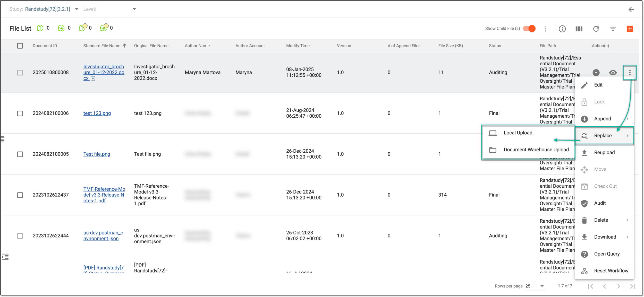Click the round dropdown icon in Investigator row actions
The height and width of the screenshot is (297, 644).
coord(596,73)
